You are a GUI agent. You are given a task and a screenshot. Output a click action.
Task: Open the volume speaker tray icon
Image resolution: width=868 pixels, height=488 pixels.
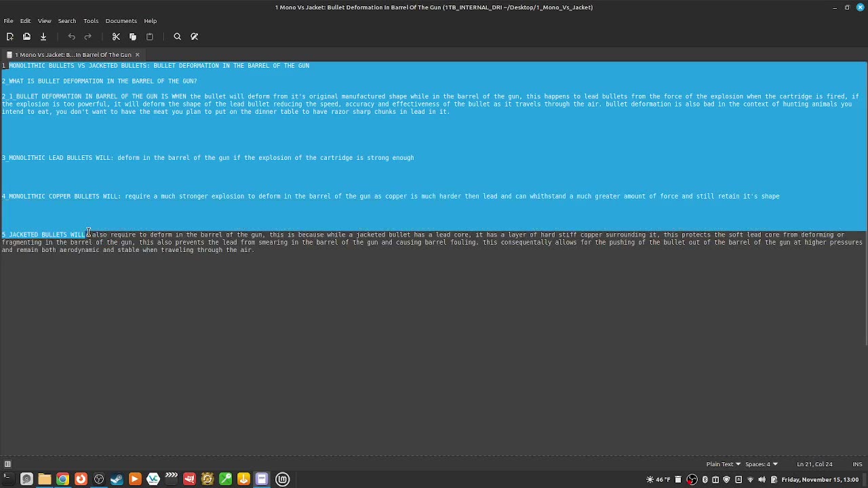762,479
